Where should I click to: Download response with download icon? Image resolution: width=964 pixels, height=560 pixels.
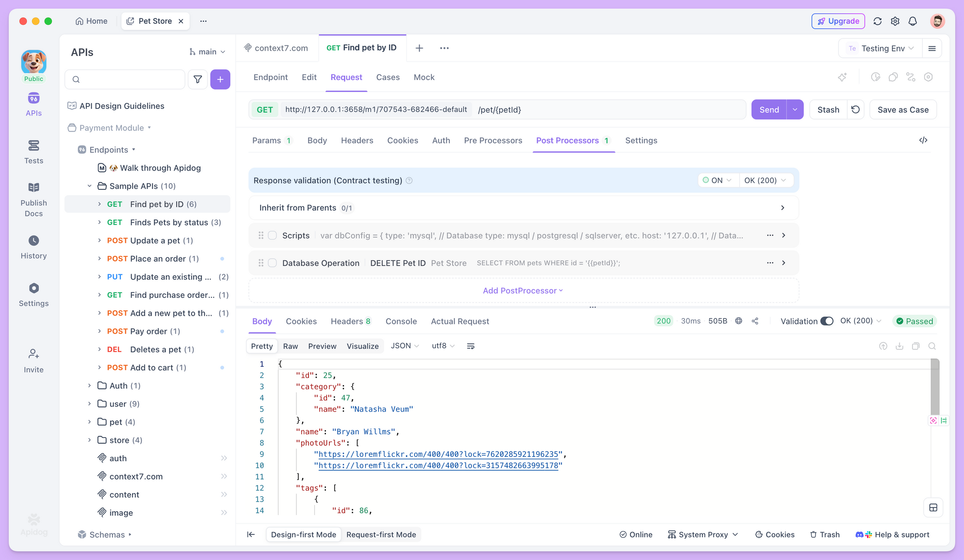click(x=899, y=346)
